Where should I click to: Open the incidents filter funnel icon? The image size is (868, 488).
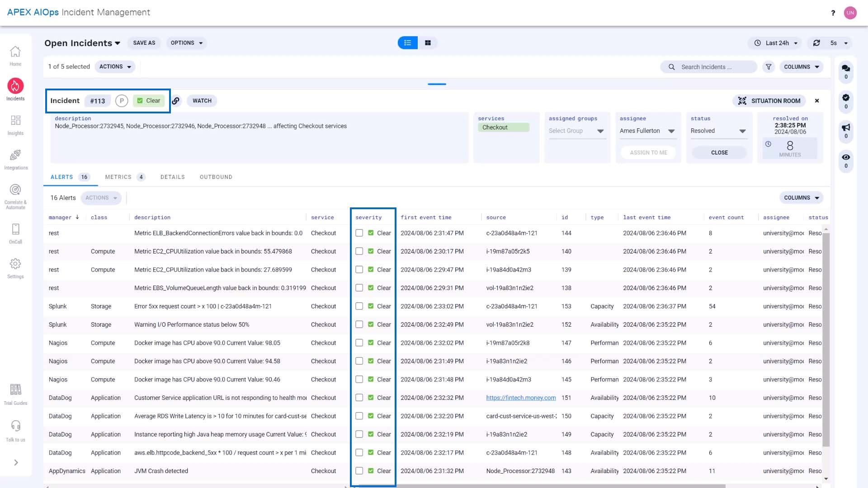[x=769, y=67]
